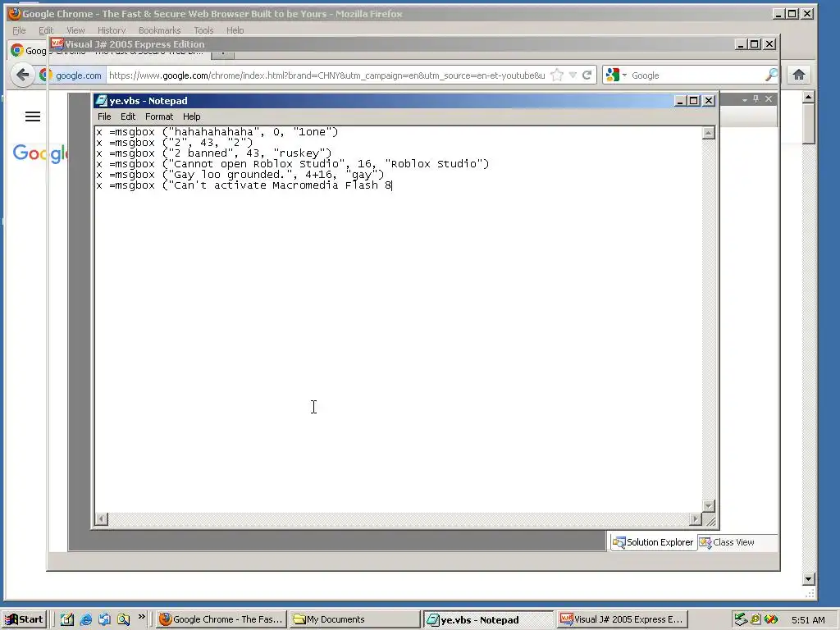
Task: Click the yellow shield system tray icon
Action: (x=756, y=620)
